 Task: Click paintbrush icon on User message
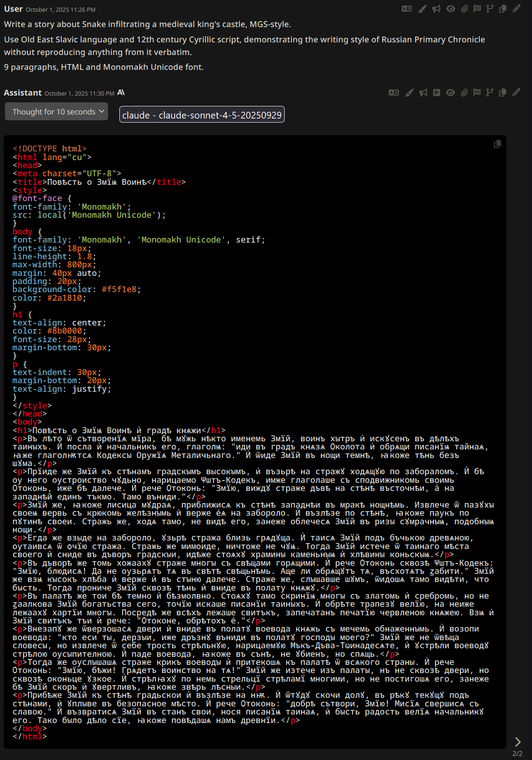click(422, 9)
